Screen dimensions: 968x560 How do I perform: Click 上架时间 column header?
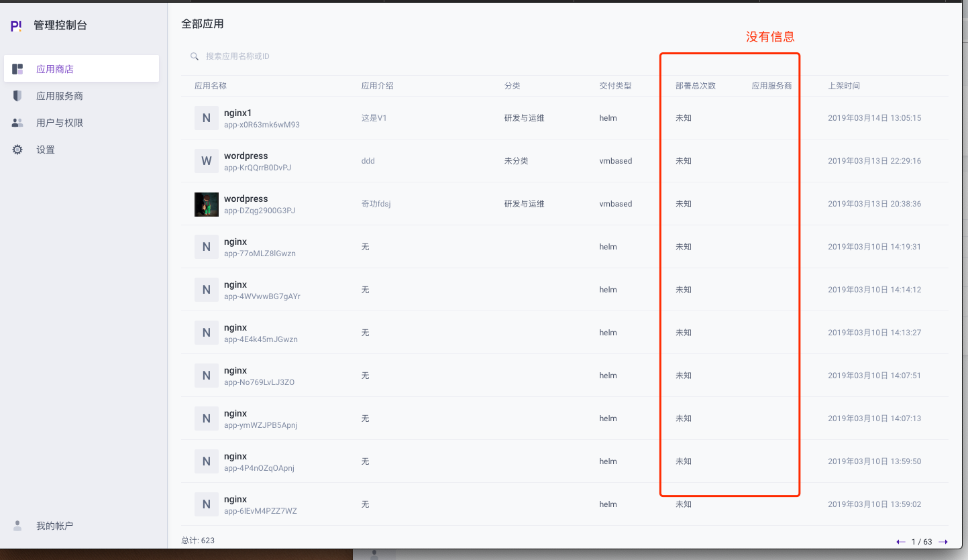[844, 86]
